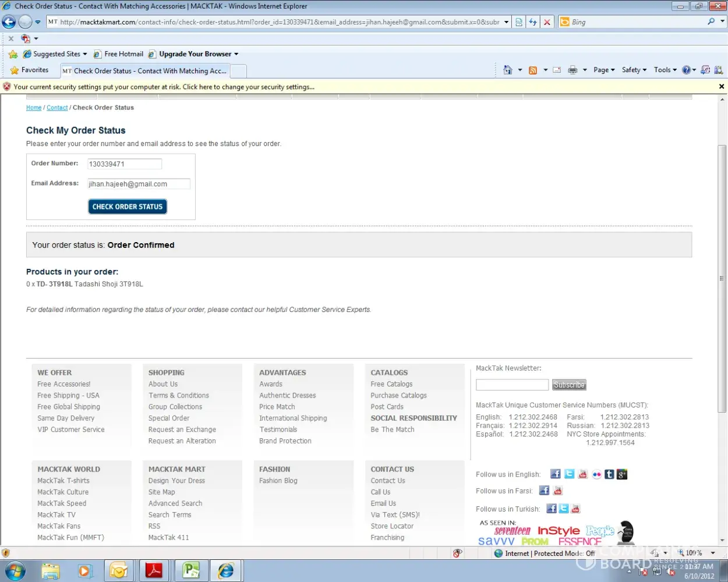The image size is (728, 582).
Task: Click the Home icon in command bar
Action: [507, 70]
